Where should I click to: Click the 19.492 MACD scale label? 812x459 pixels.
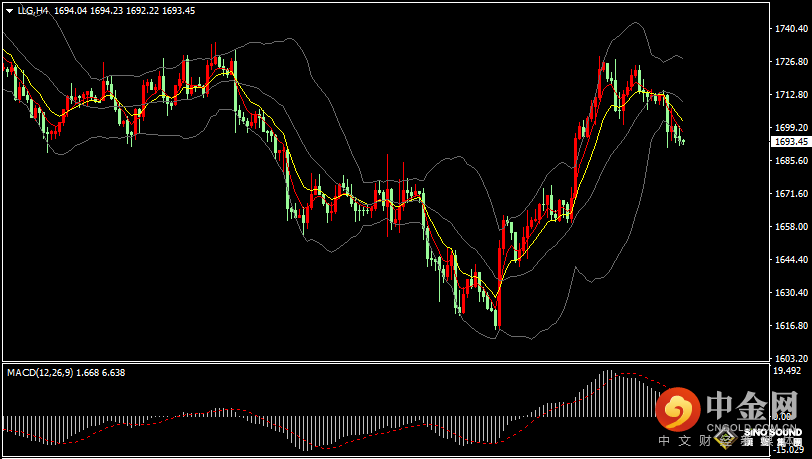787,371
